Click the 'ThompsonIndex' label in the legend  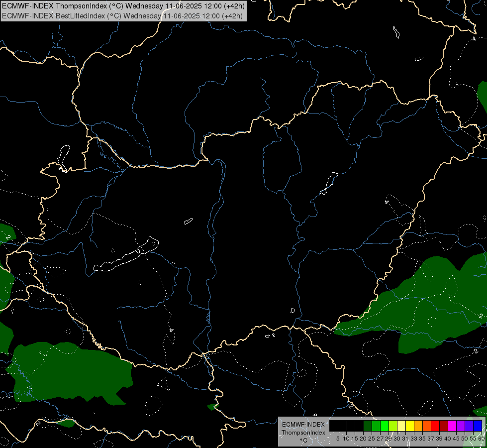pos(303,433)
